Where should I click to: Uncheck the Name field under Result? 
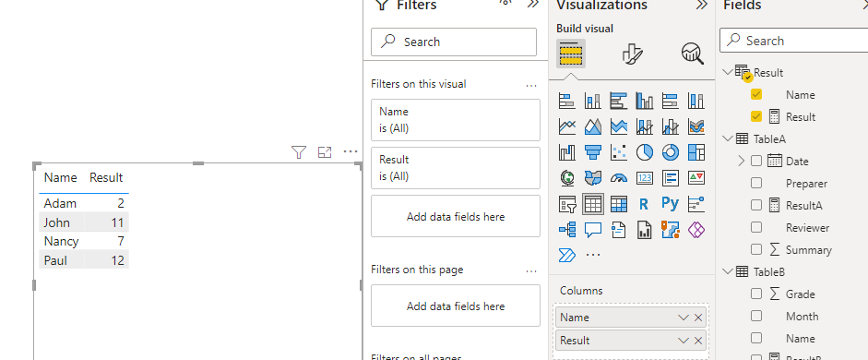(756, 95)
